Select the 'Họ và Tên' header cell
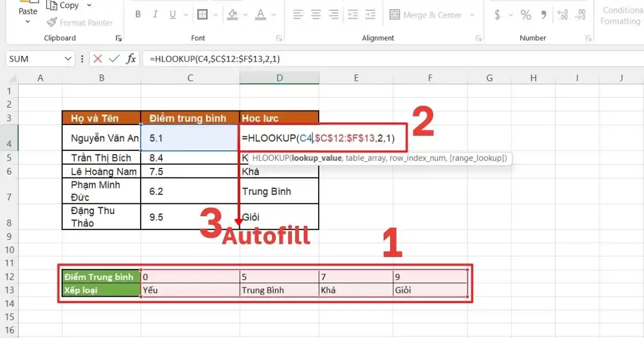Viewport: 644px width, 338px height. (x=101, y=118)
